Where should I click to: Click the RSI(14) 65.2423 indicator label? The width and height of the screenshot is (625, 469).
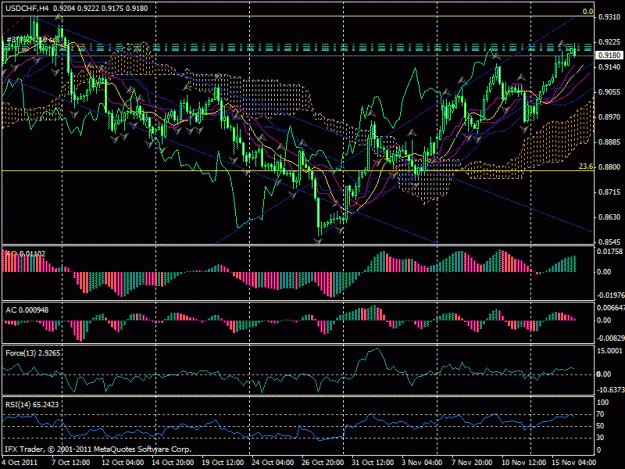(32, 404)
